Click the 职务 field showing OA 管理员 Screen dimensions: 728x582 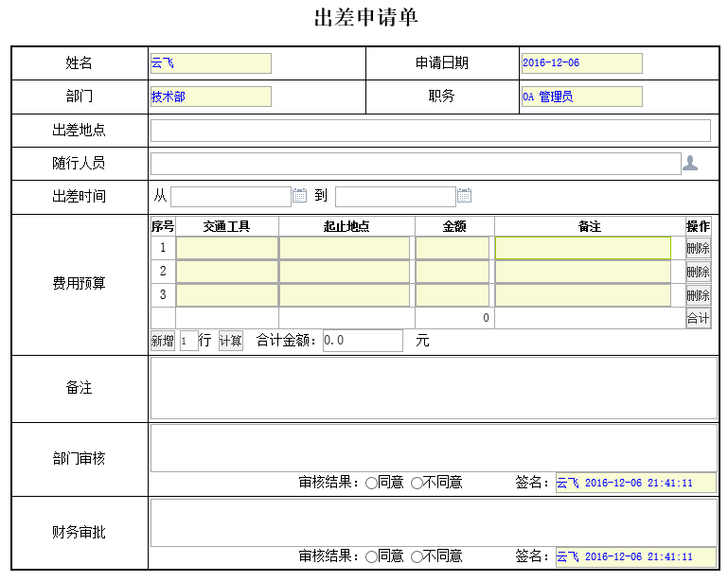point(582,97)
